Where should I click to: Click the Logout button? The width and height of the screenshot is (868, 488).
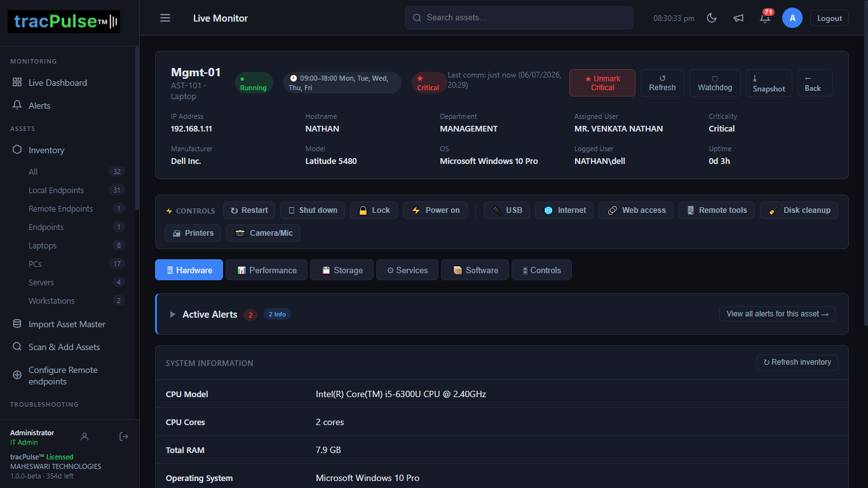click(829, 18)
